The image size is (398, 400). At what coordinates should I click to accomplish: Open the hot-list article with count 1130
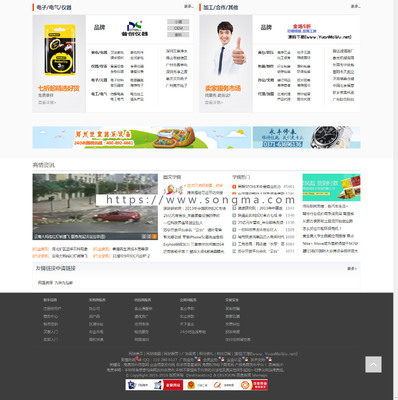(x=260, y=222)
